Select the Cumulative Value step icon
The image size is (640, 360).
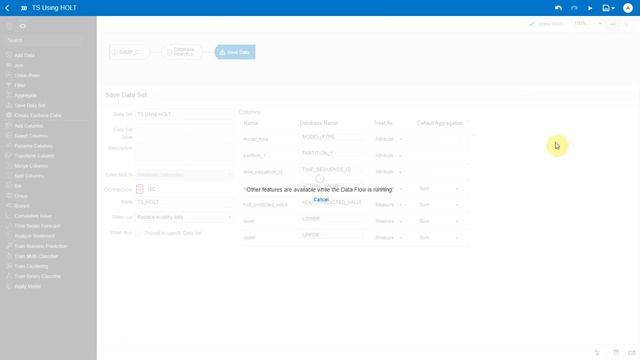(x=9, y=216)
